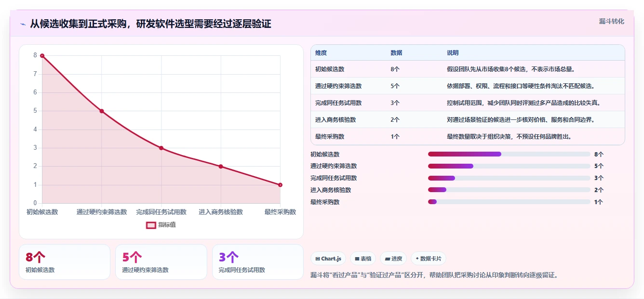644x299 pixels.
Task: Click the 初始候选数 progress bar
Action: [x=509, y=154]
